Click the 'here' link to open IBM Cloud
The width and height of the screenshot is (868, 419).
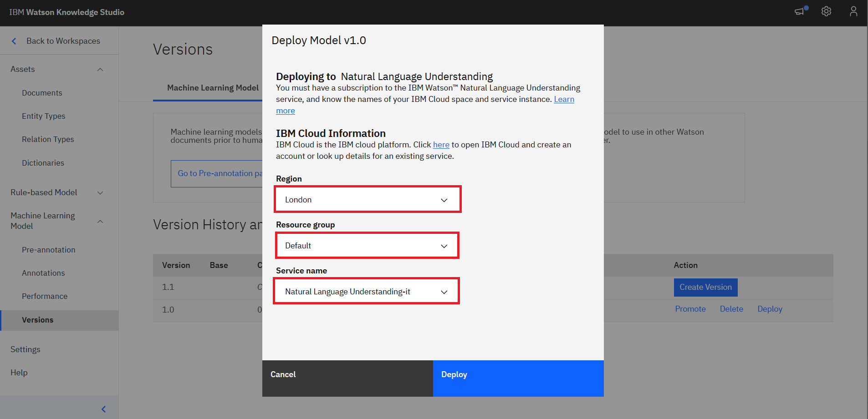(441, 145)
